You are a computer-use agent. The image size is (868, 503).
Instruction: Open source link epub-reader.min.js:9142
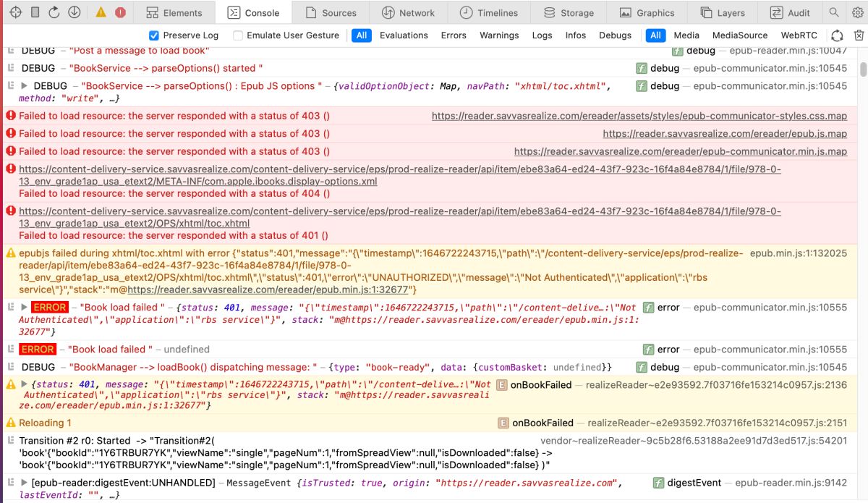791,483
